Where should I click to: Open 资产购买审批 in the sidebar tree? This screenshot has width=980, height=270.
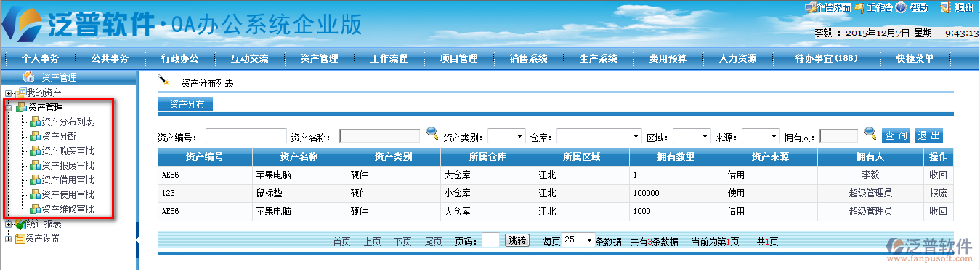coord(68,151)
